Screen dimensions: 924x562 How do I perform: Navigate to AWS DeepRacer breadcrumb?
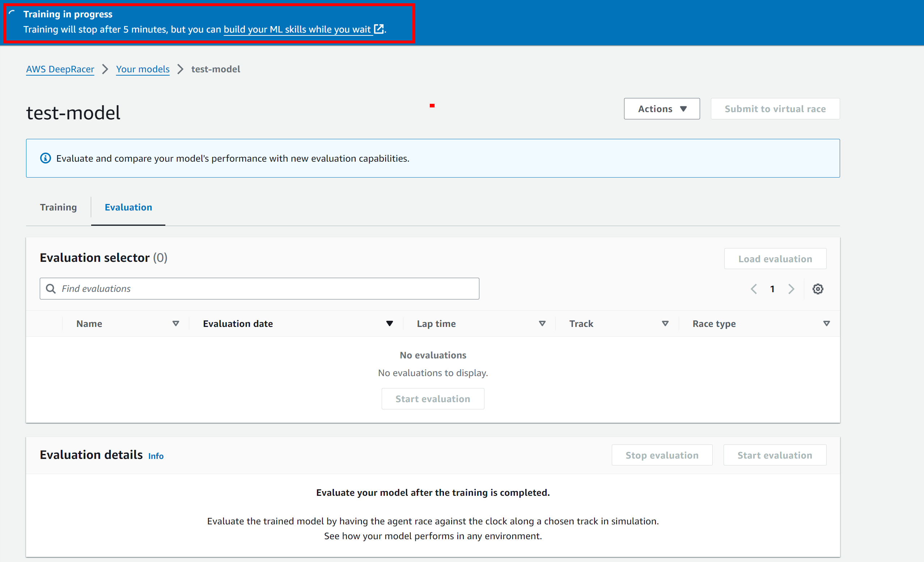(x=60, y=69)
